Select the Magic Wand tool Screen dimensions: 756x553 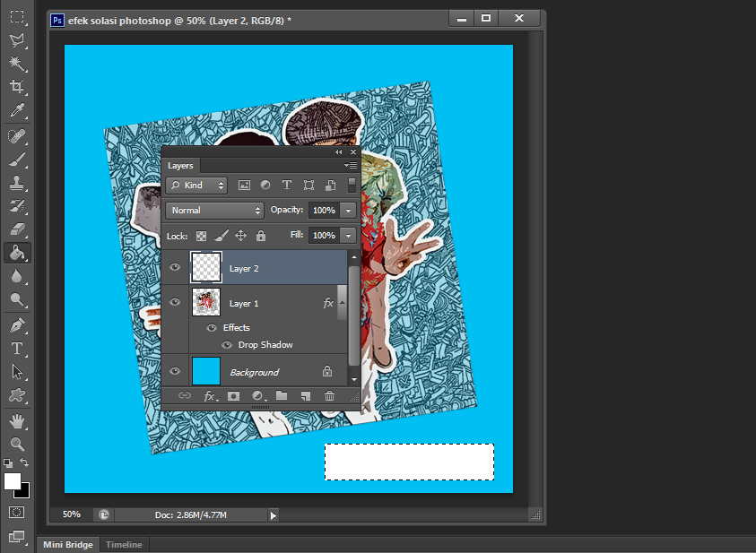pyautogui.click(x=17, y=63)
